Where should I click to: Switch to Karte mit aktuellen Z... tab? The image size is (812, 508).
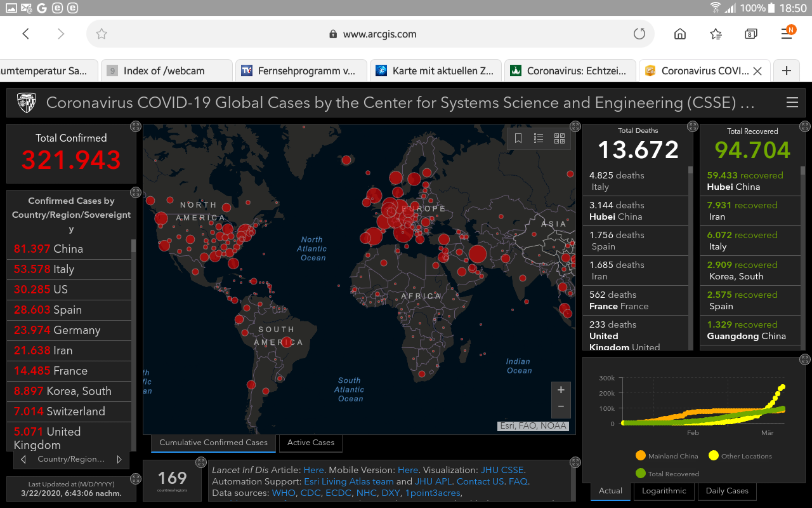(436, 70)
